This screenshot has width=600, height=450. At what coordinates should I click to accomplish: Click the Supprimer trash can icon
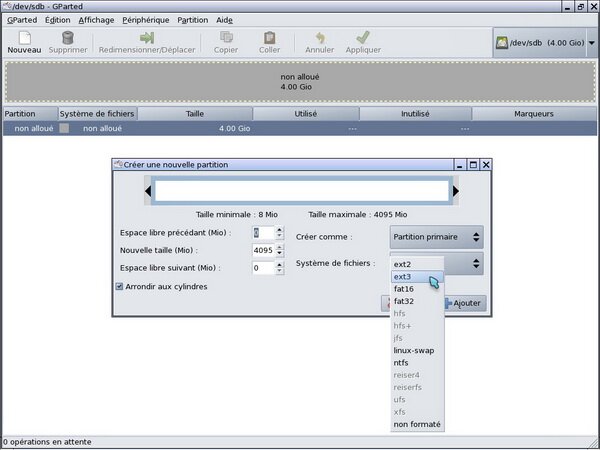[x=68, y=38]
